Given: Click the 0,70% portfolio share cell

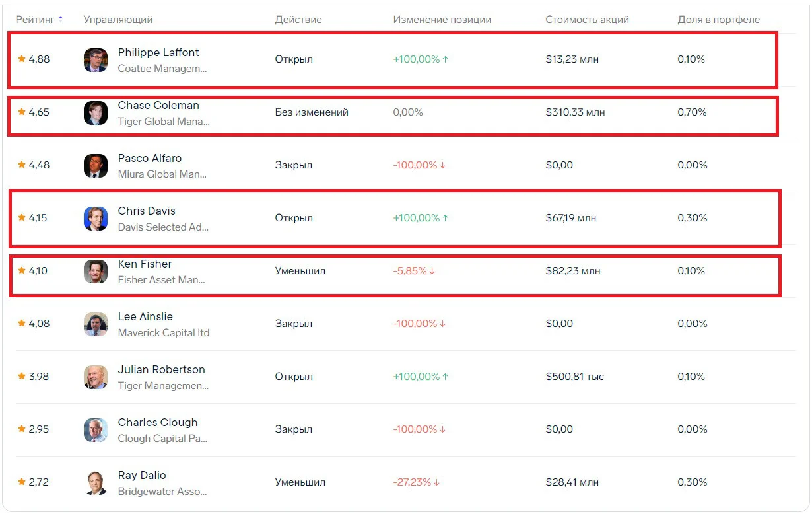Looking at the screenshot, I should (x=692, y=112).
